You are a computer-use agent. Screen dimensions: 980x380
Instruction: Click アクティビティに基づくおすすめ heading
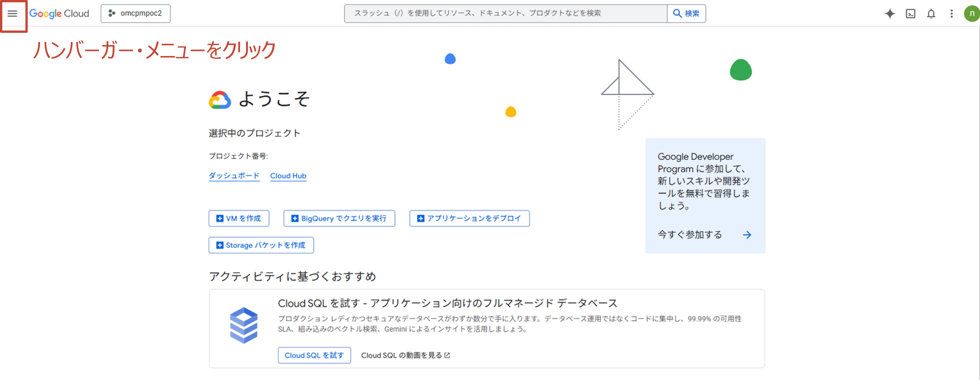coord(292,276)
